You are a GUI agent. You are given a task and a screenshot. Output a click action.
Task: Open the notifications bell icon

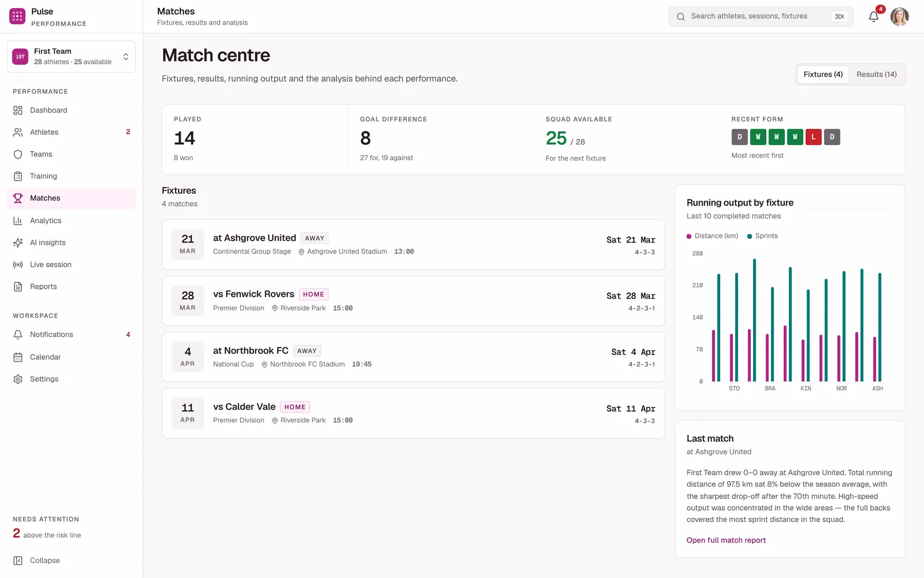pos(874,16)
